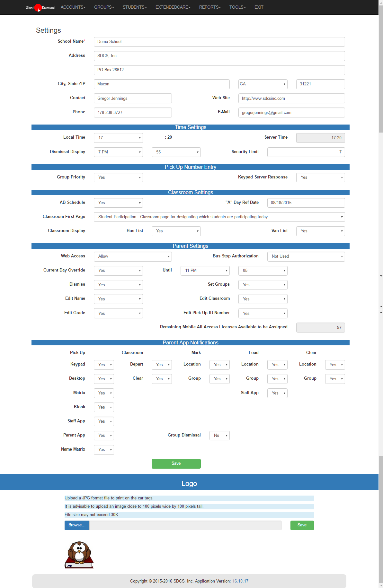Click the EXIT menu item
This screenshot has height=588, width=383.
pyautogui.click(x=259, y=7)
